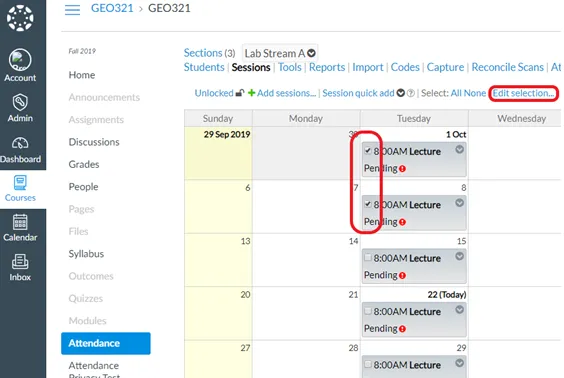Open the Account avatar menu
The height and width of the screenshot is (378, 564).
pos(20,60)
